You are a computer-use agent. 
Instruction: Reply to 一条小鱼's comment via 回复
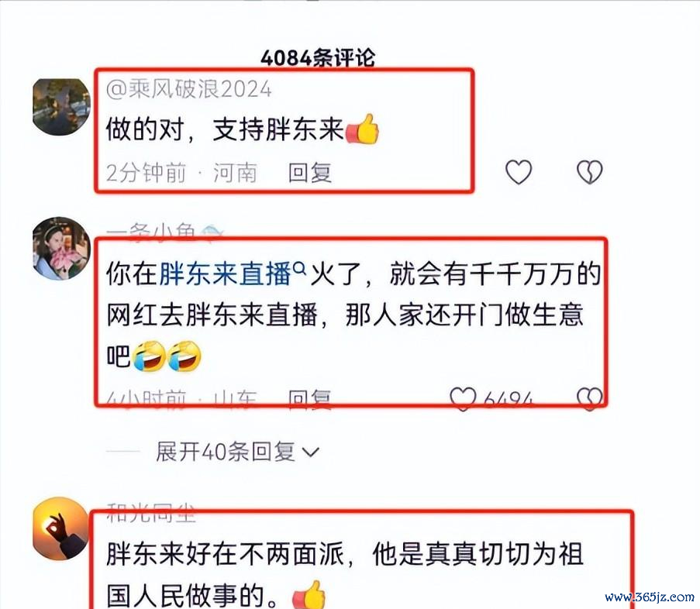click(x=310, y=399)
